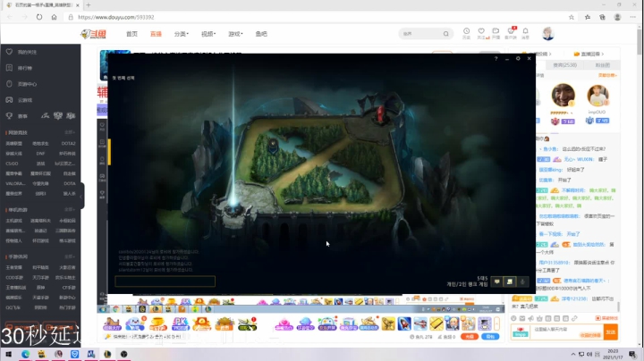
Task: Click the 直播回看 link
Action: click(589, 54)
